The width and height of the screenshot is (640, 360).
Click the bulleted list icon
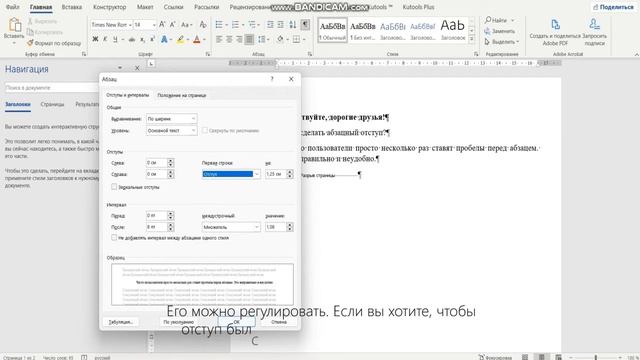[219, 25]
